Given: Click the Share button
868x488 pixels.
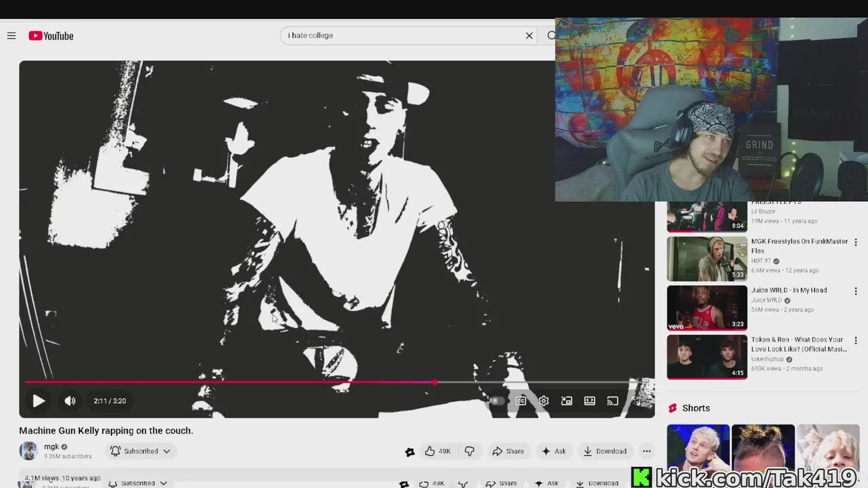Looking at the screenshot, I should 508,451.
